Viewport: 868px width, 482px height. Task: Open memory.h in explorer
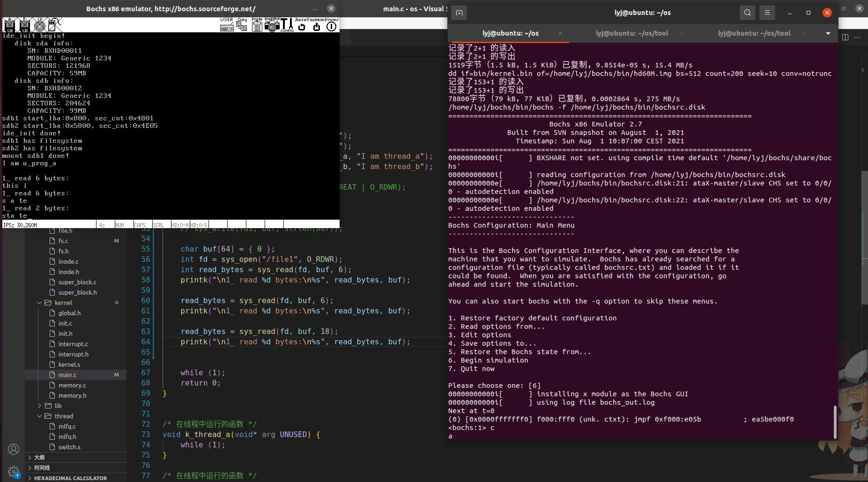pyautogui.click(x=72, y=395)
